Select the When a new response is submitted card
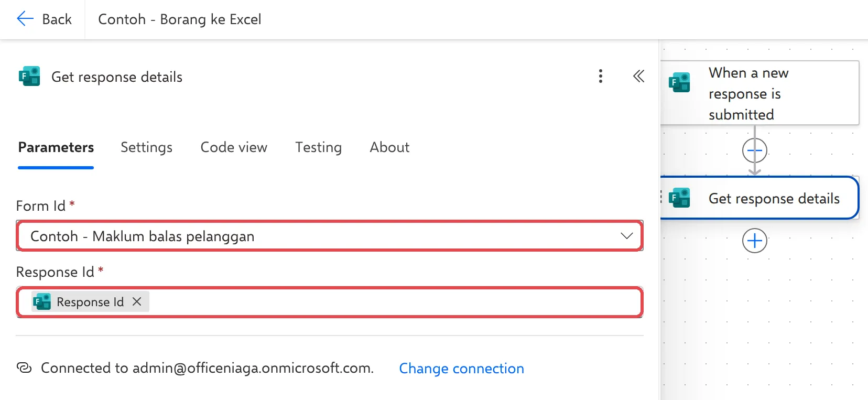This screenshot has height=400, width=868. click(x=759, y=93)
